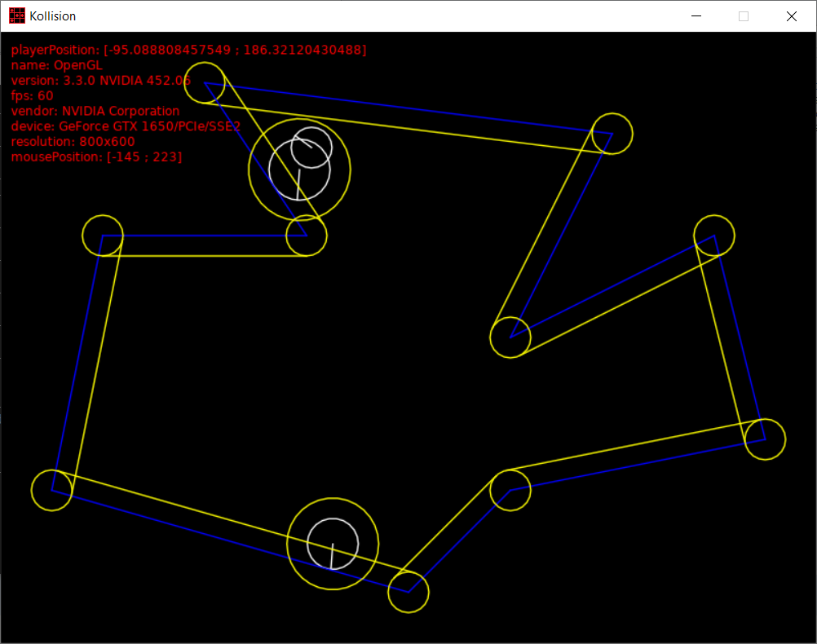Click the fps: 60 readout
The height and width of the screenshot is (644, 817).
(x=32, y=95)
